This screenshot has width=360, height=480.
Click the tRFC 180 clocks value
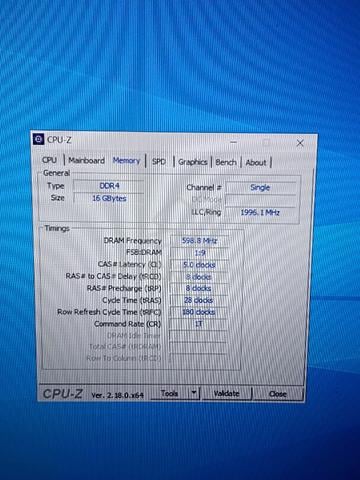[199, 312]
